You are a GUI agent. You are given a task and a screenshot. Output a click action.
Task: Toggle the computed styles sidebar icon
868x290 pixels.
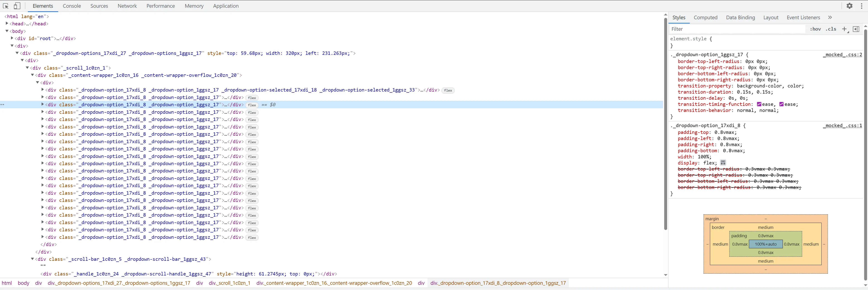[856, 29]
